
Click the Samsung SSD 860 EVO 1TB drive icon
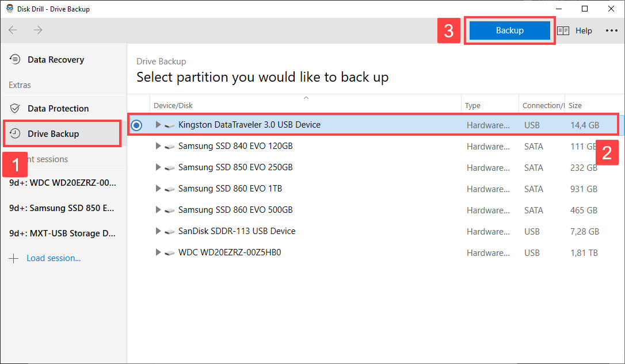(169, 189)
